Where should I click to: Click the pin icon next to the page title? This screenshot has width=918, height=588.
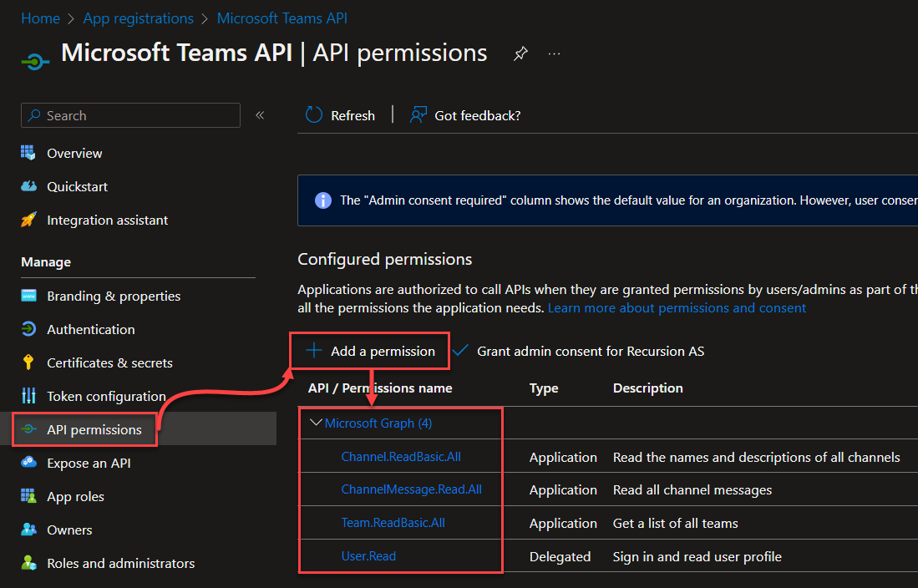[520, 53]
